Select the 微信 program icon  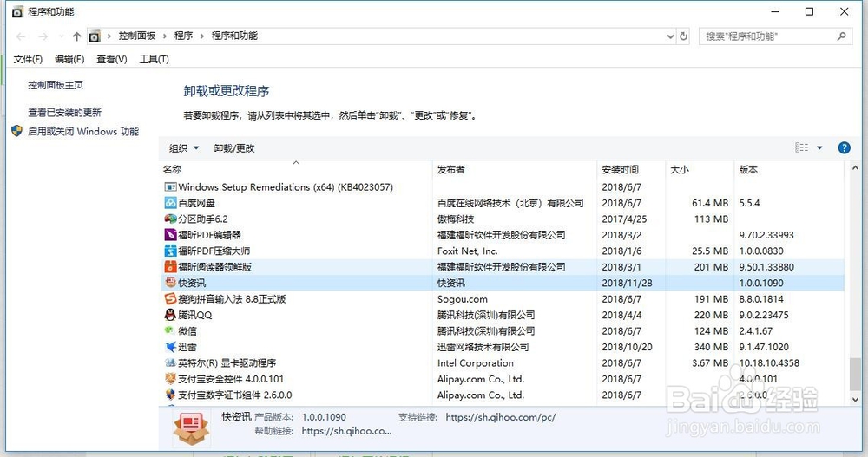pos(170,331)
